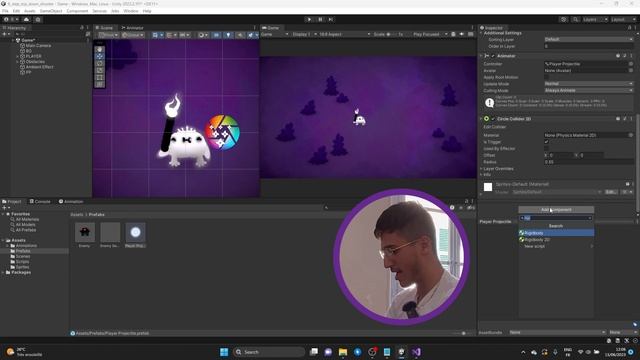Toggle scene audio icon
The image size is (640, 360).
[240, 35]
